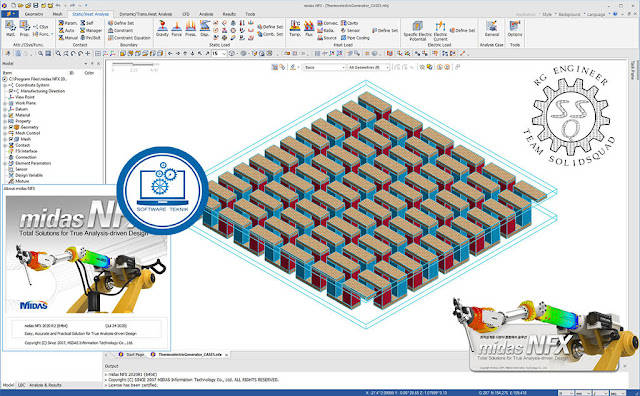Select the Pressure (Press.) load tool
This screenshot has height=396, width=640.
[x=190, y=29]
